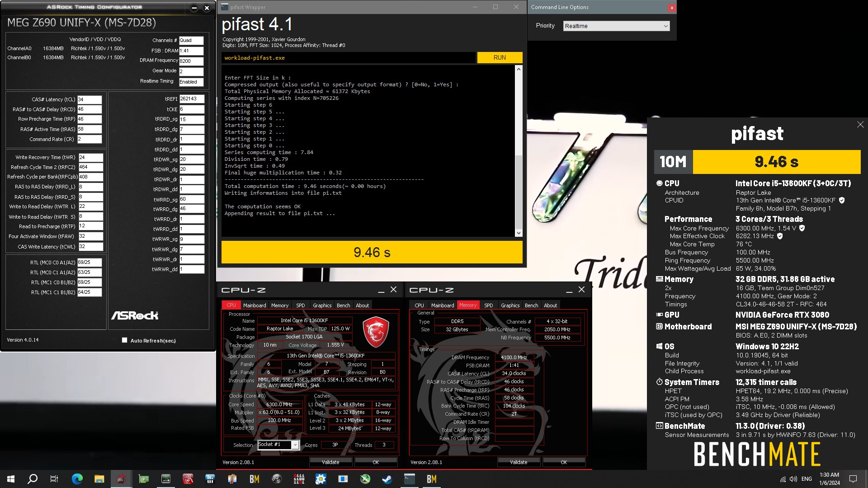Click the DRAM Frequency 8200 field
The image size is (868, 488).
coord(191,61)
